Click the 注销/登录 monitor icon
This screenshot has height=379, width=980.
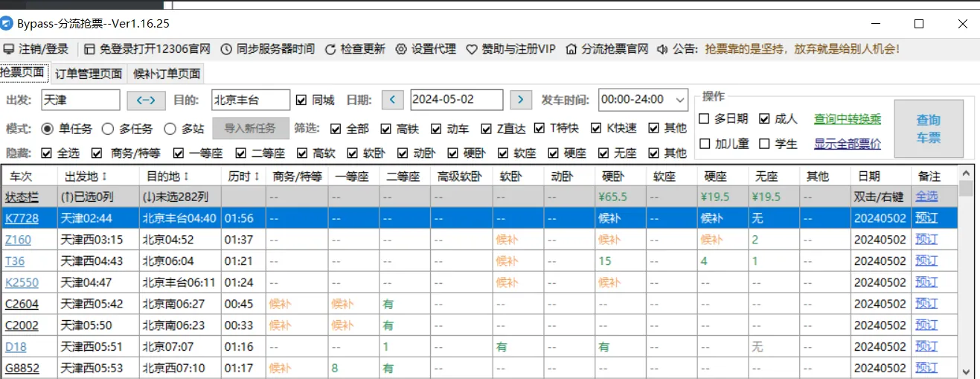coord(9,49)
